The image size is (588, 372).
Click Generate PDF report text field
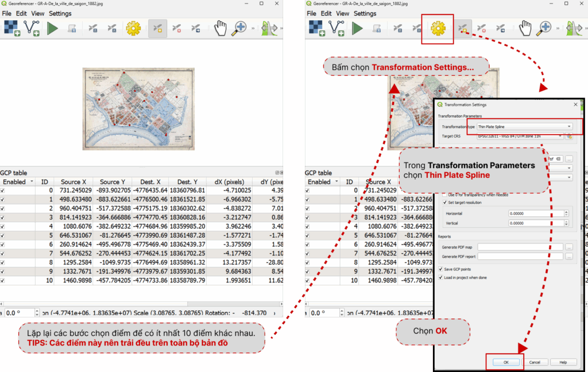(520, 257)
